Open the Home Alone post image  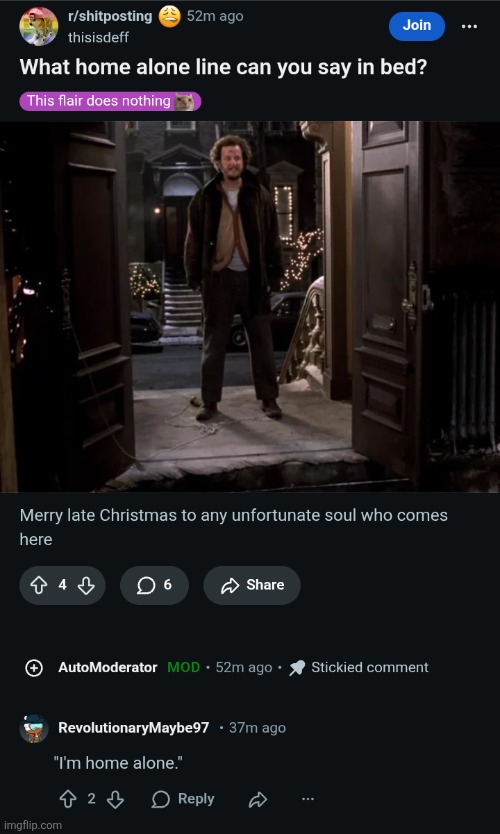pyautogui.click(x=250, y=306)
